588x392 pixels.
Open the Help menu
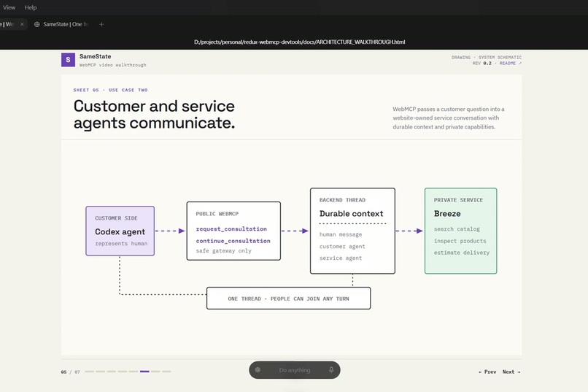click(31, 7)
